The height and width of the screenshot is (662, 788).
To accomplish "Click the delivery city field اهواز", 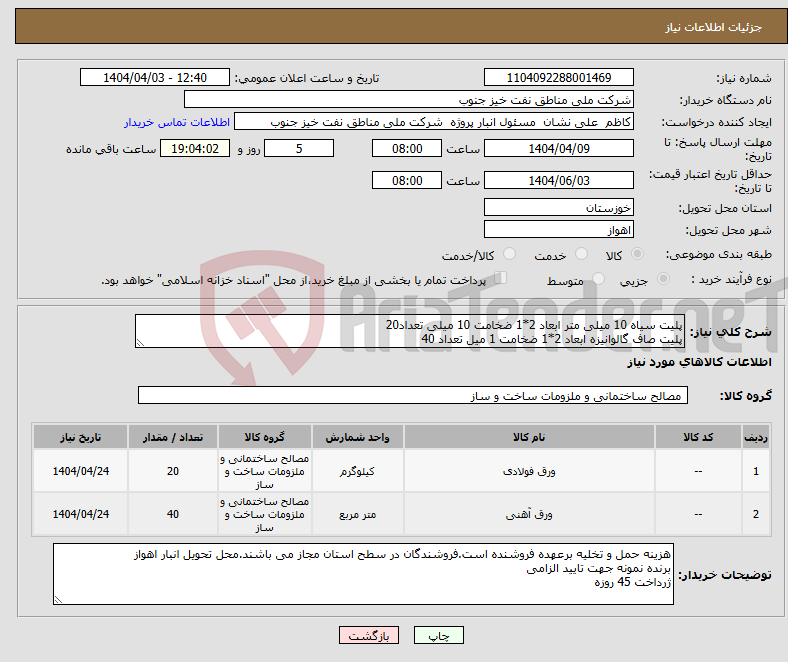I will (x=558, y=229).
